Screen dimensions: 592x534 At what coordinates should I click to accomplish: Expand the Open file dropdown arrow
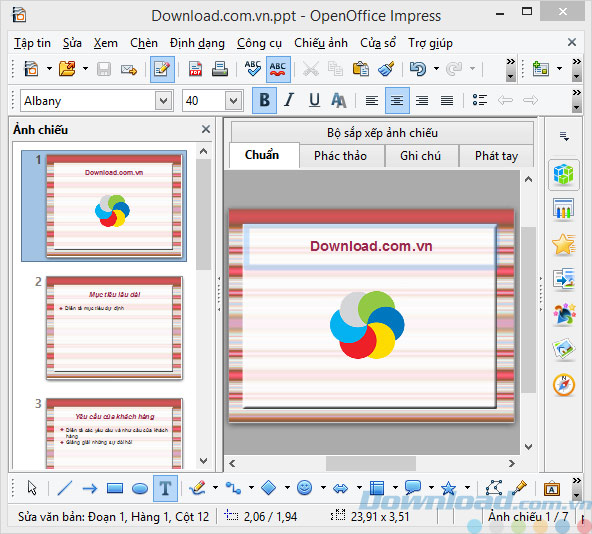[85, 69]
